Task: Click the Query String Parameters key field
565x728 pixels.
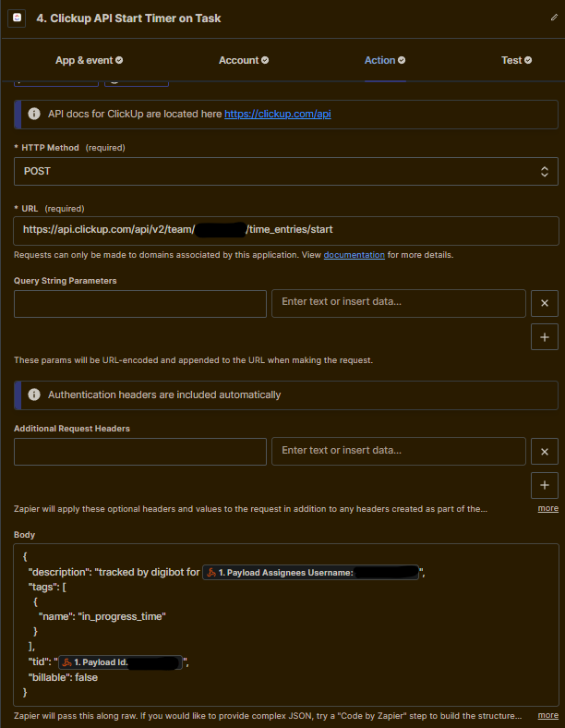Action: tap(140, 304)
